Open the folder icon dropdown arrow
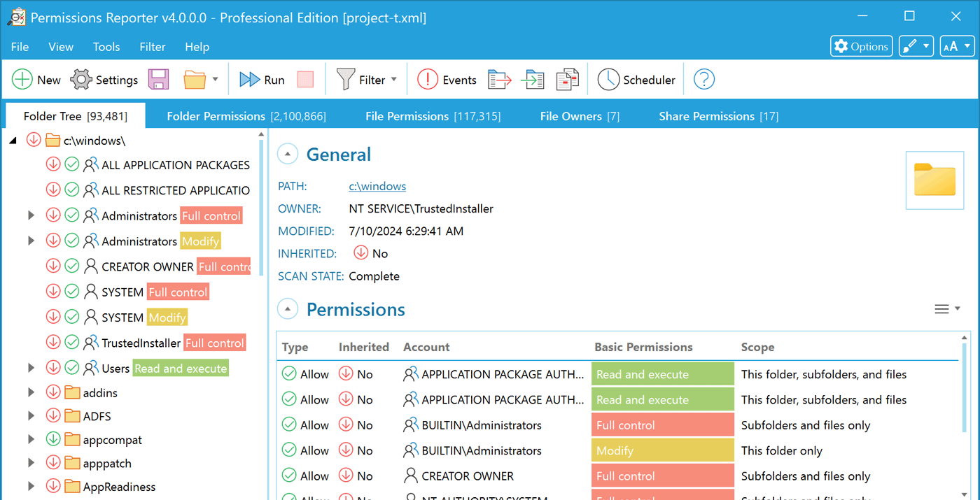980x500 pixels. pyautogui.click(x=215, y=80)
